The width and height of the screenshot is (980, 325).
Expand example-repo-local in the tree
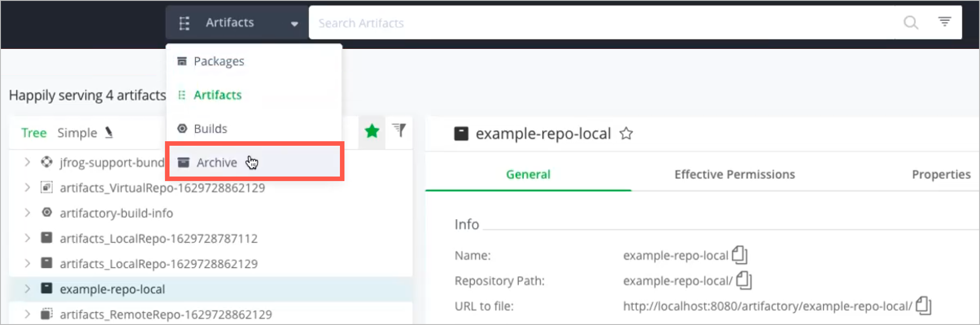(x=27, y=289)
